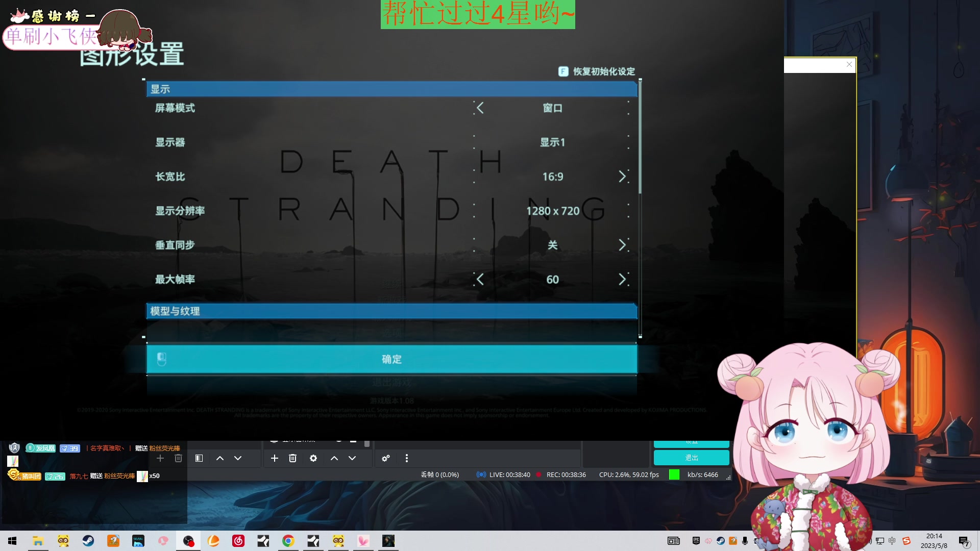Click the kb/s: 6466 bitrate readout
Image resolution: width=980 pixels, height=551 pixels.
point(702,474)
